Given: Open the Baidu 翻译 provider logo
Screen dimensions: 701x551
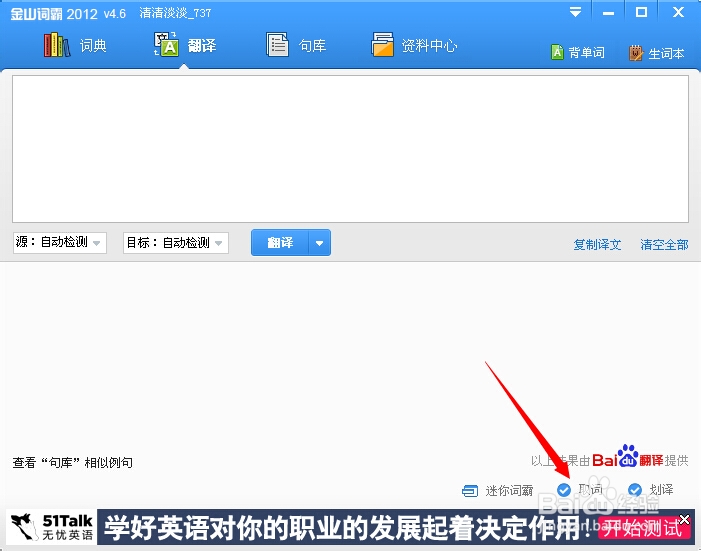Looking at the screenshot, I should 628,456.
